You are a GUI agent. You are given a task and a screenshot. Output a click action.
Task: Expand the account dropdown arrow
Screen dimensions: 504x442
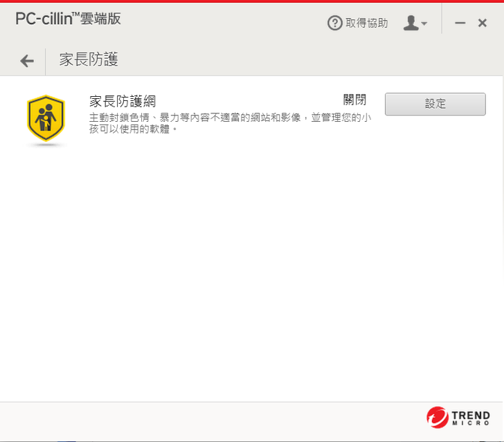tap(424, 24)
